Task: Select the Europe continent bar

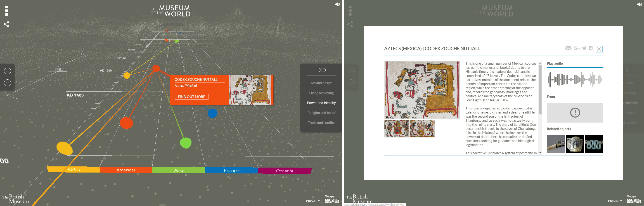Action: (x=232, y=170)
